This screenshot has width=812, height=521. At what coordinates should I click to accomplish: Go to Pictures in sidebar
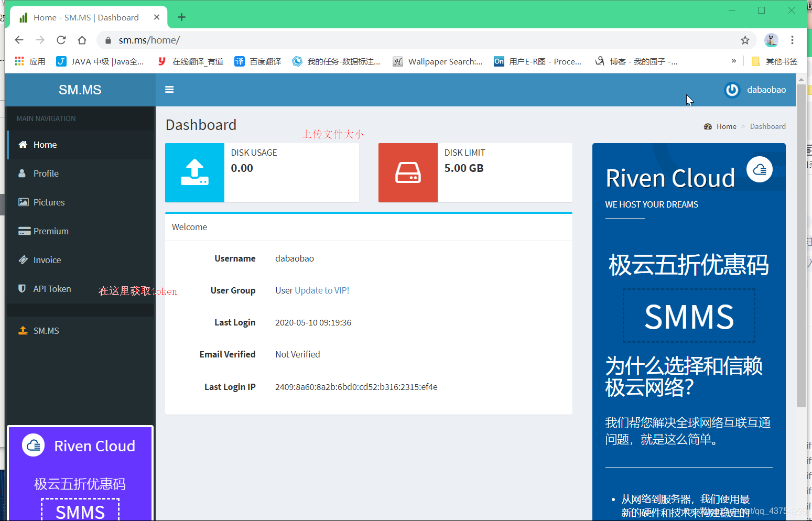pos(81,202)
